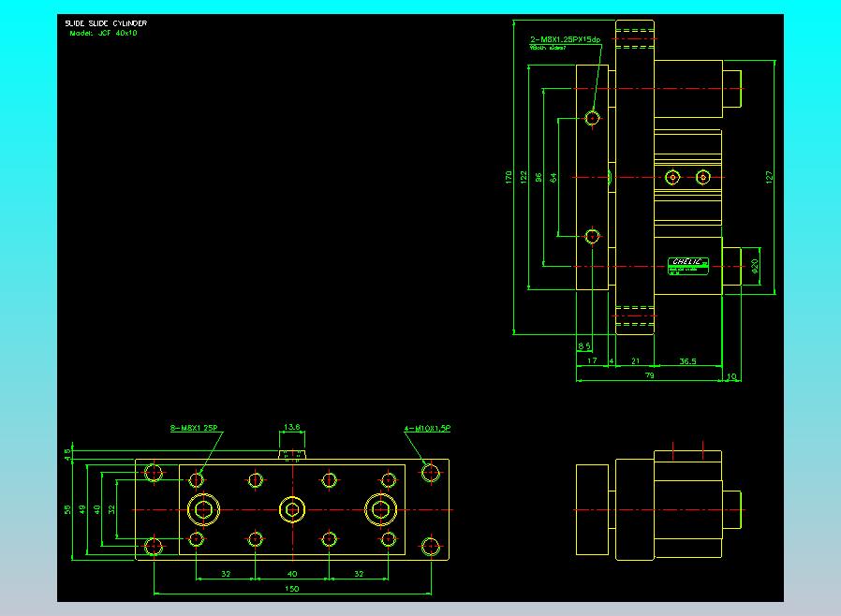The width and height of the screenshot is (841, 616).
Task: Click the SLIDE SLIDE CYLINDER title text
Action: click(105, 22)
